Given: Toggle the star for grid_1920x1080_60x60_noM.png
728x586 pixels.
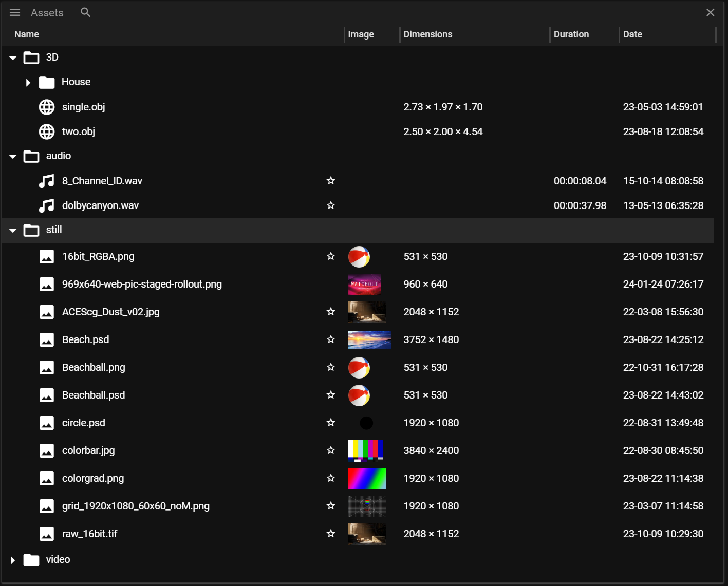Looking at the screenshot, I should 331,505.
